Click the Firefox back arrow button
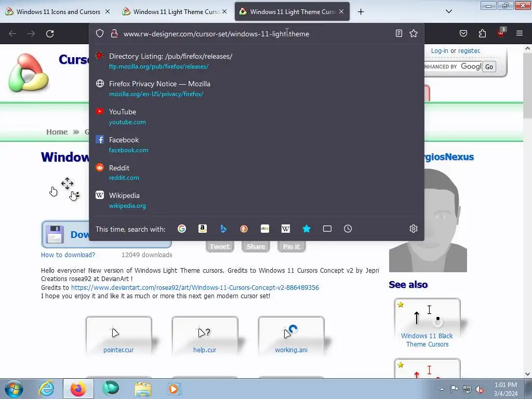 click(x=12, y=34)
